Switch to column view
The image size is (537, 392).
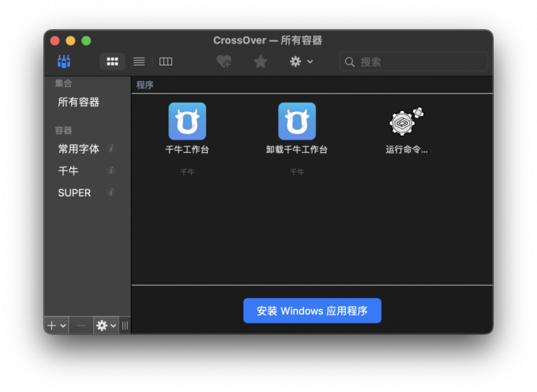[166, 62]
